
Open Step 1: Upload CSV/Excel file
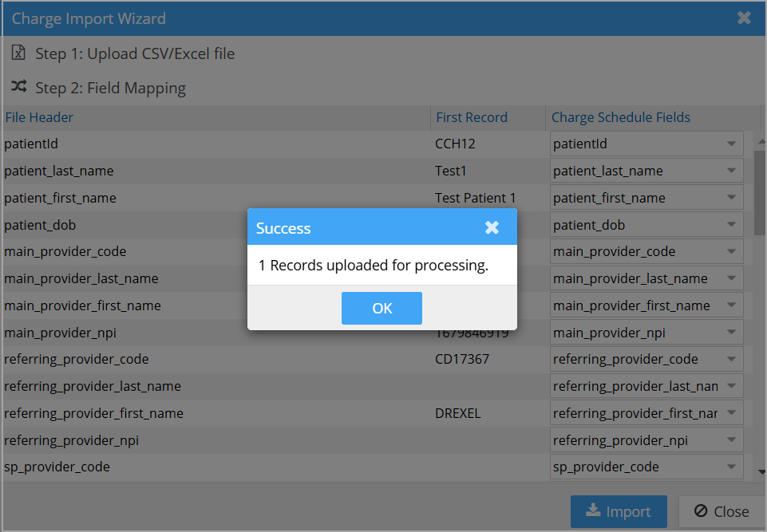click(x=135, y=54)
